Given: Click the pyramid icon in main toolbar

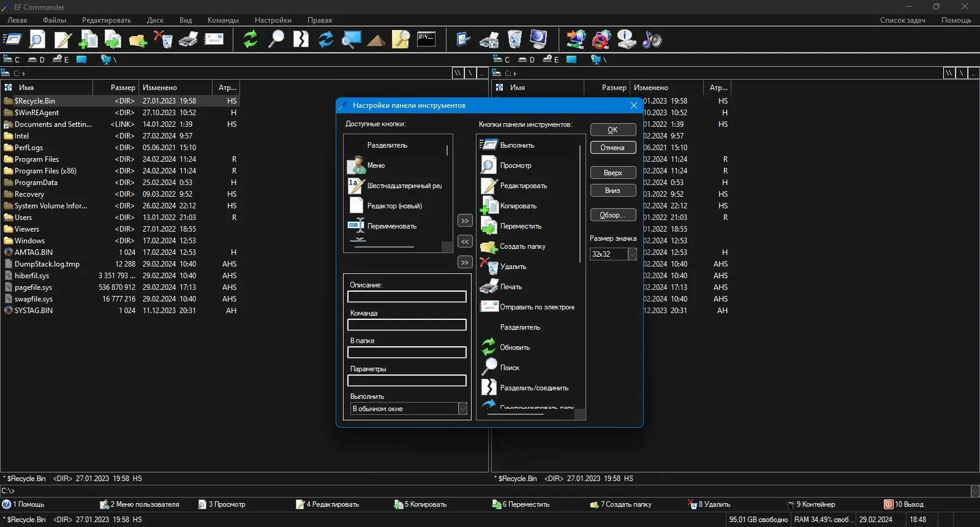Looking at the screenshot, I should click(376, 40).
